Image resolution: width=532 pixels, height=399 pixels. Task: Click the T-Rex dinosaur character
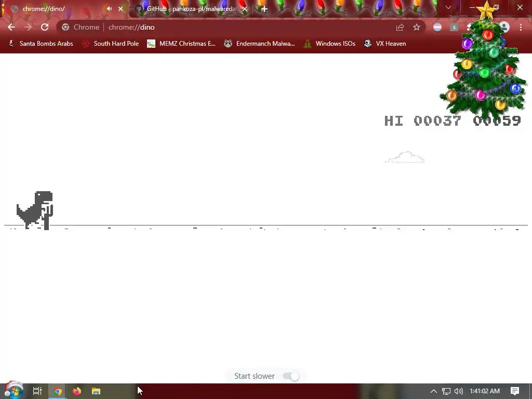pyautogui.click(x=35, y=210)
